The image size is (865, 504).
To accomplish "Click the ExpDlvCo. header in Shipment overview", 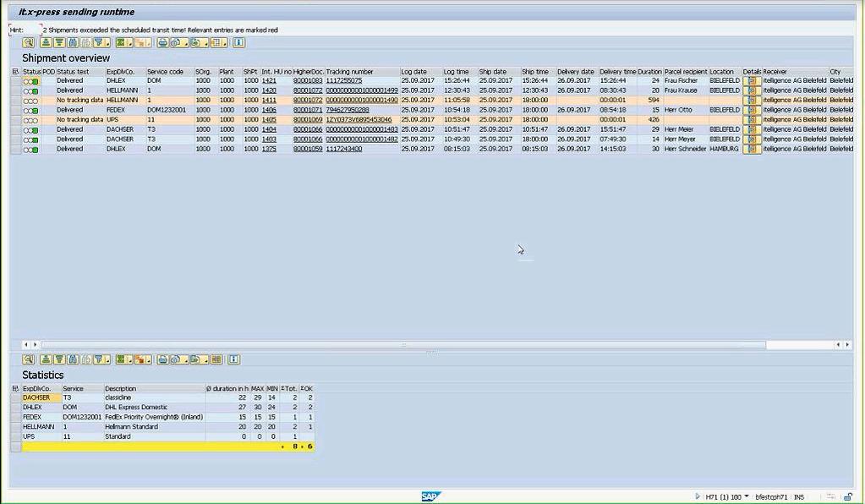I will 125,72.
